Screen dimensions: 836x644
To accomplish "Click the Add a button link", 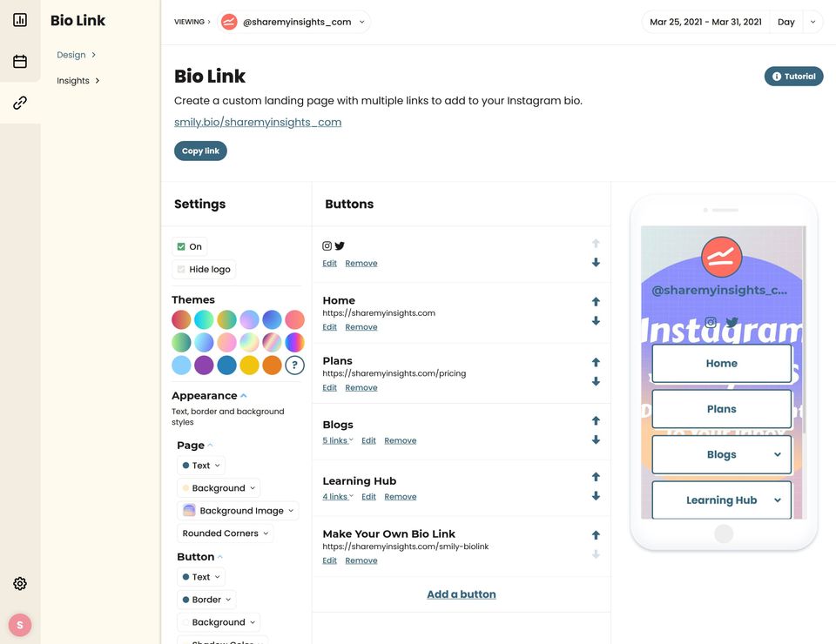I will 462,594.
